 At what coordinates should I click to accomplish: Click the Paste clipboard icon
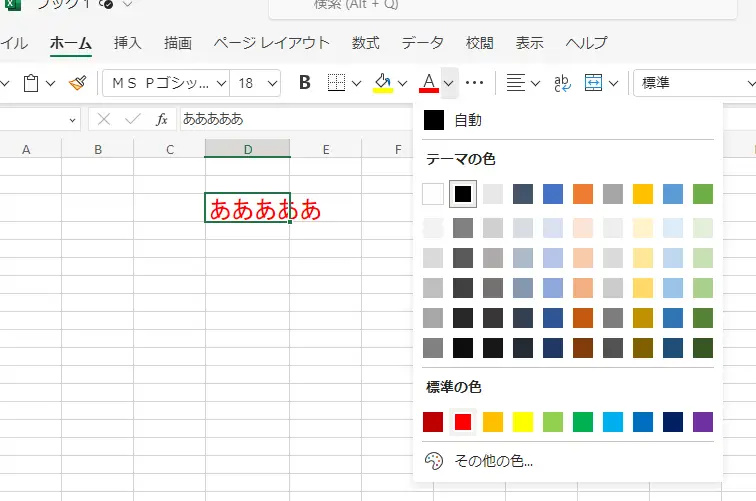tap(31, 83)
